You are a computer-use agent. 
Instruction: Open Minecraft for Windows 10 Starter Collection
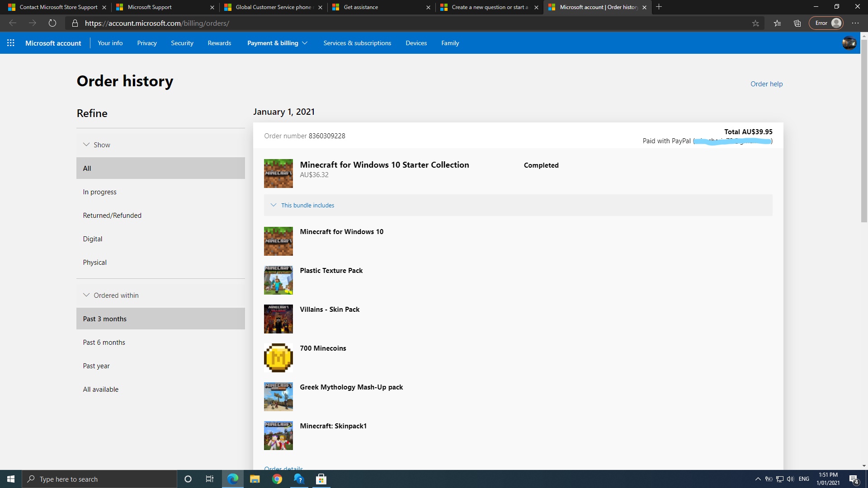(x=384, y=165)
